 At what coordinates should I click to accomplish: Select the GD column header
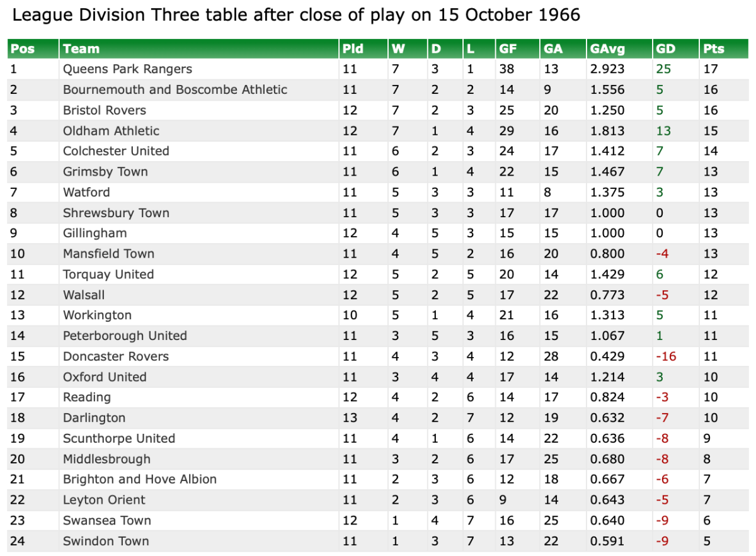tap(665, 48)
